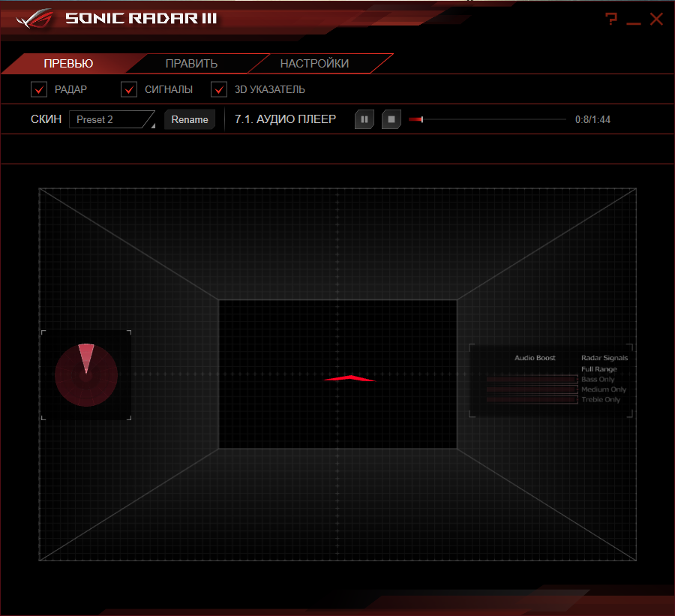Click the Radar Signals label
675x616 pixels.
[x=604, y=358]
